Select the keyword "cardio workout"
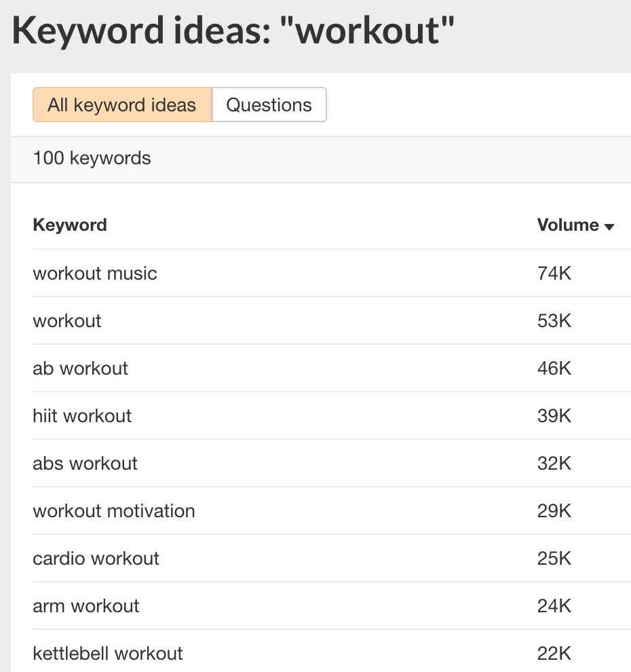Image resolution: width=631 pixels, height=672 pixels. point(96,558)
